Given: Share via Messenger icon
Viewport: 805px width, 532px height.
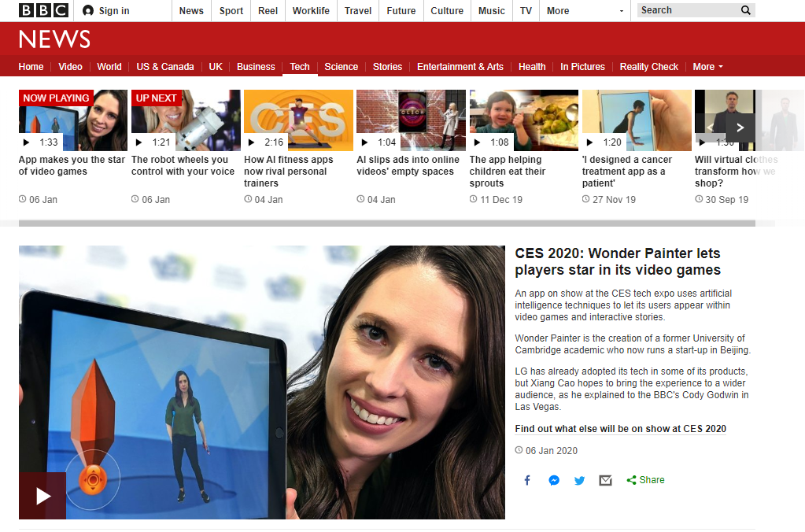Looking at the screenshot, I should [x=553, y=480].
